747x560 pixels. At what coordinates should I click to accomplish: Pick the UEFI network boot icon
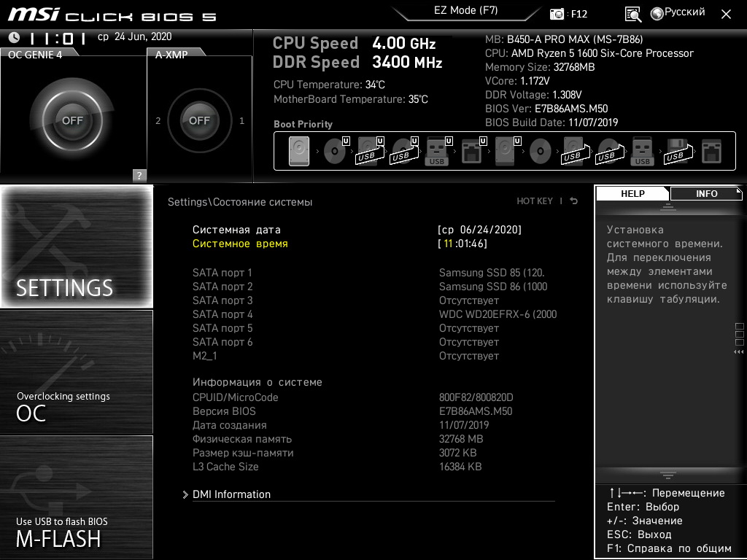pos(473,152)
